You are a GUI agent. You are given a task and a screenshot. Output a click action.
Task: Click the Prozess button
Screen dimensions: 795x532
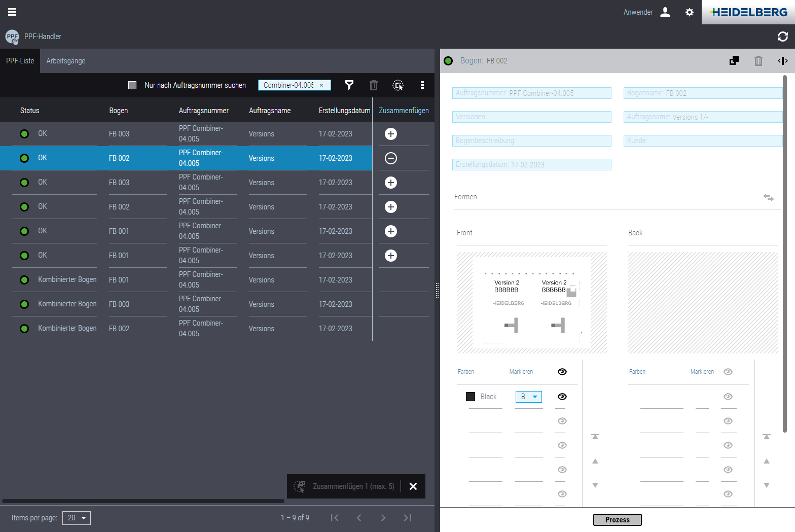pyautogui.click(x=617, y=520)
